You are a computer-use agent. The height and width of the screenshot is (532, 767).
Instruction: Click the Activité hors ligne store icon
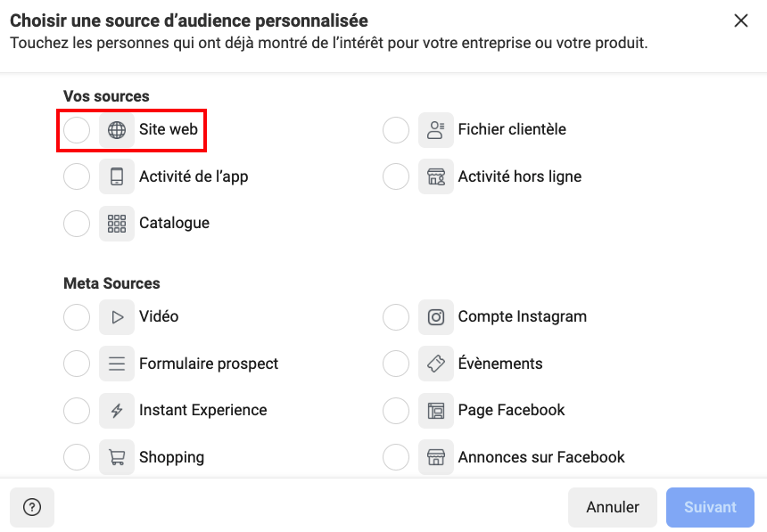(x=436, y=176)
